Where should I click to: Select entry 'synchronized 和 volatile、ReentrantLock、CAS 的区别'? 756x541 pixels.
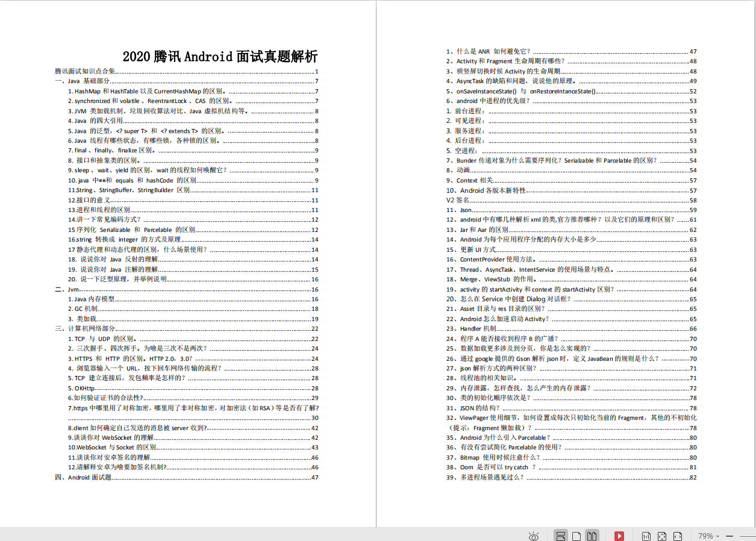pos(193,101)
